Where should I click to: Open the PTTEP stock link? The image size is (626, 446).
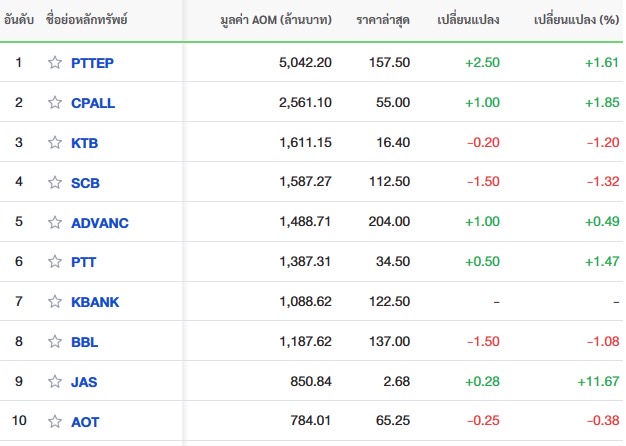[x=92, y=63]
